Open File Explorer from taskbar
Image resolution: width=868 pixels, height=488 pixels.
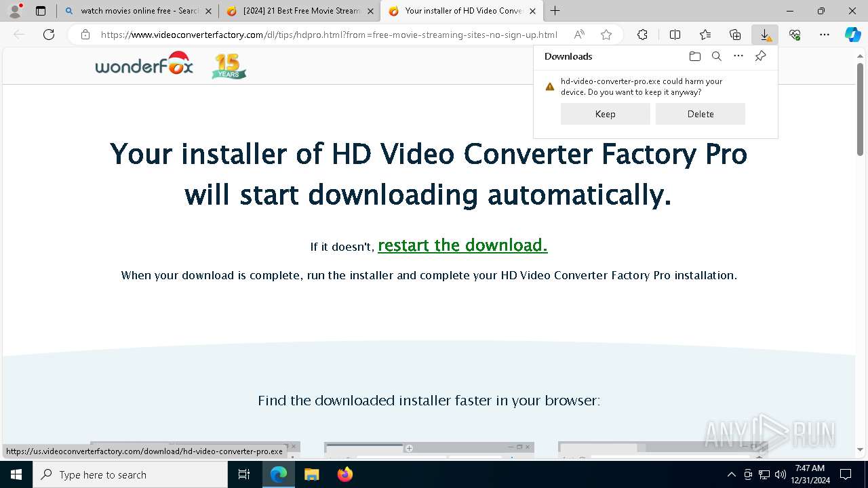(311, 474)
